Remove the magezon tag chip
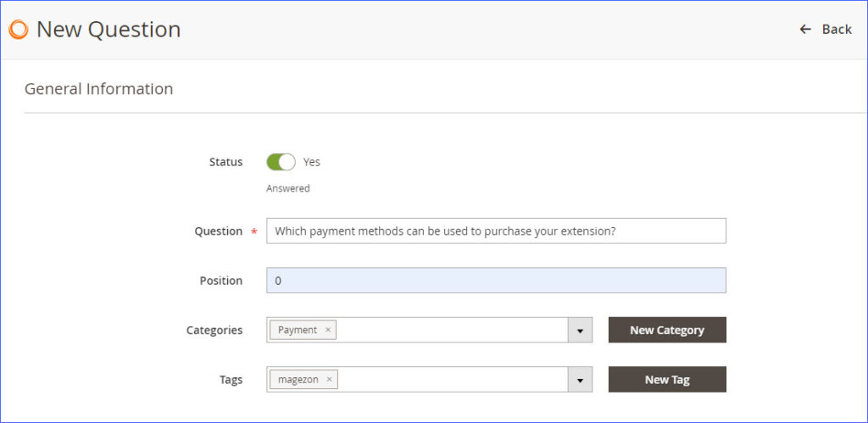Image resolution: width=868 pixels, height=423 pixels. [330, 380]
